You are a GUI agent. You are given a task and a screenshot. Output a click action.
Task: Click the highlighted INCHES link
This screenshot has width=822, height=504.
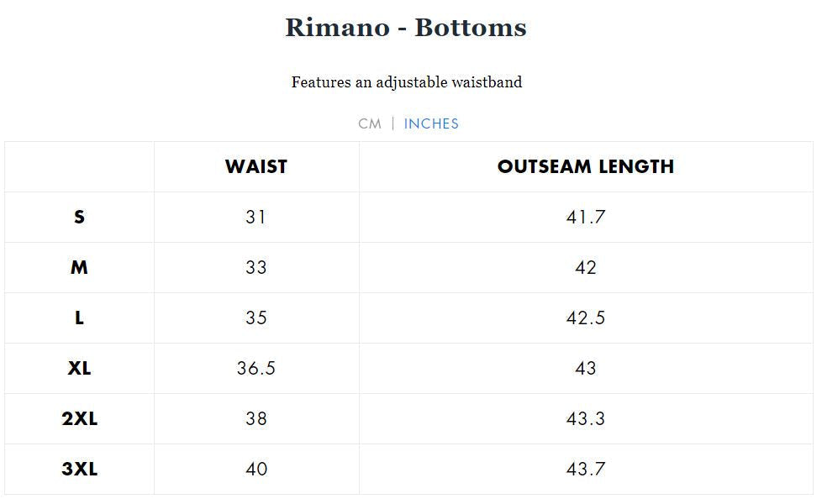pos(431,123)
